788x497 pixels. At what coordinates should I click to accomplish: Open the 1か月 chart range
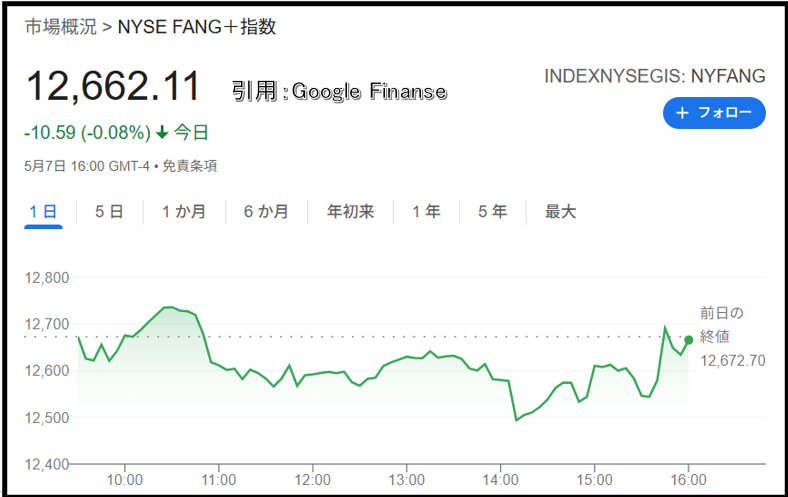[x=184, y=212]
